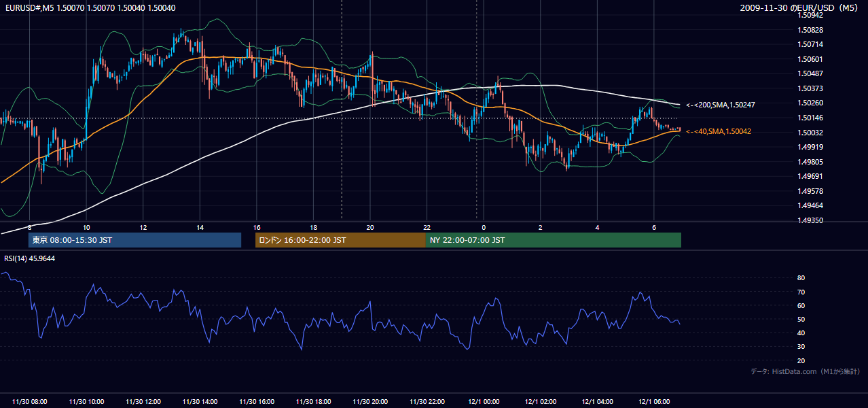Click RSI level 70 on axis
This screenshot has width=868, height=408.
click(801, 292)
